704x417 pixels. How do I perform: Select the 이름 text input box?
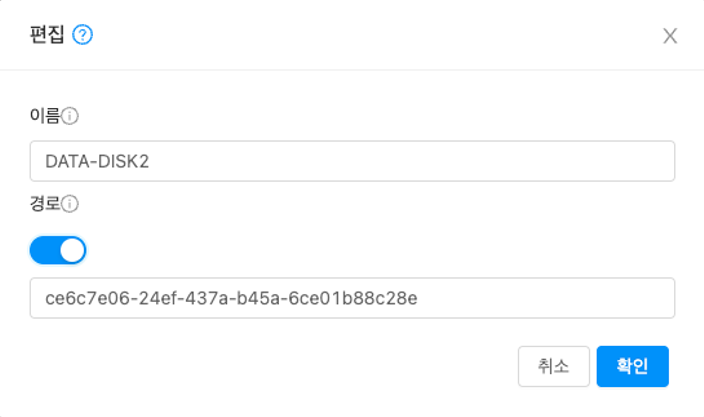point(352,161)
